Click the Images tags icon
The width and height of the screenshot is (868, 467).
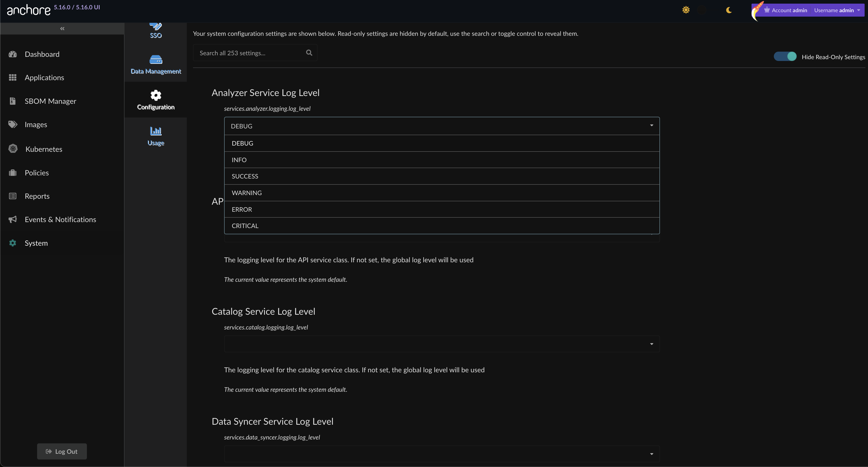pyautogui.click(x=13, y=124)
